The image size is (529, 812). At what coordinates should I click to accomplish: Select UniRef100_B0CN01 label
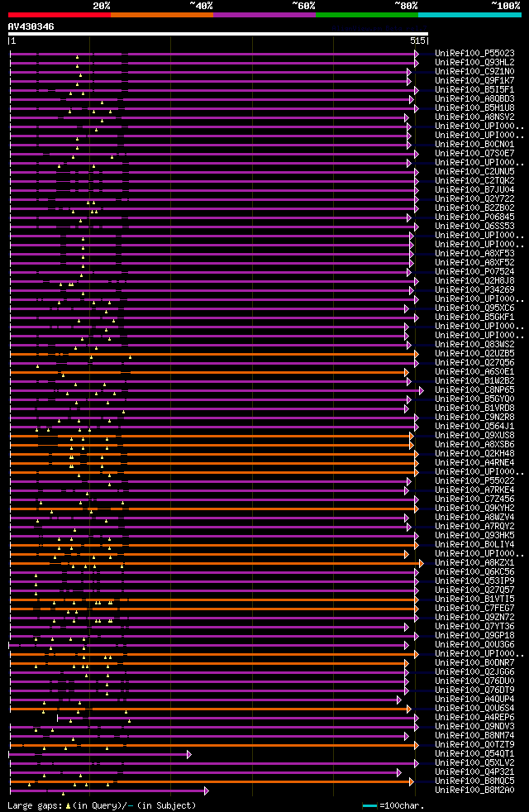coord(474,145)
